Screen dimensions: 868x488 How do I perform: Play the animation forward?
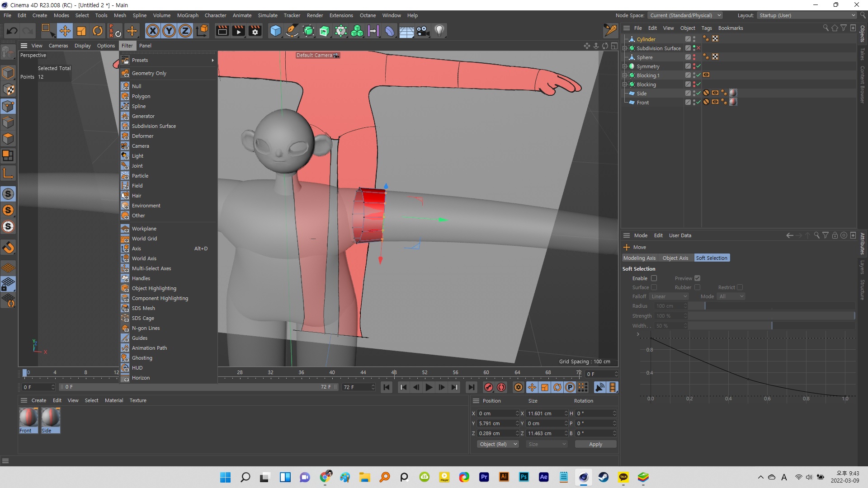[x=429, y=387]
